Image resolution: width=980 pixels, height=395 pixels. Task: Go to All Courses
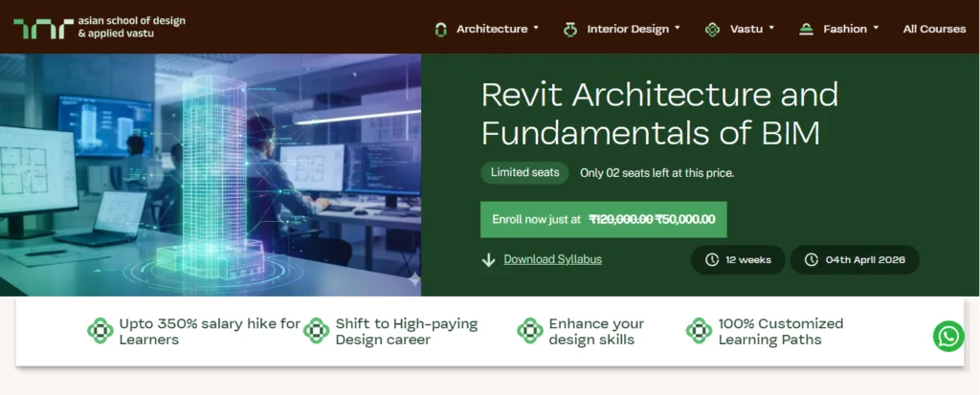click(934, 30)
